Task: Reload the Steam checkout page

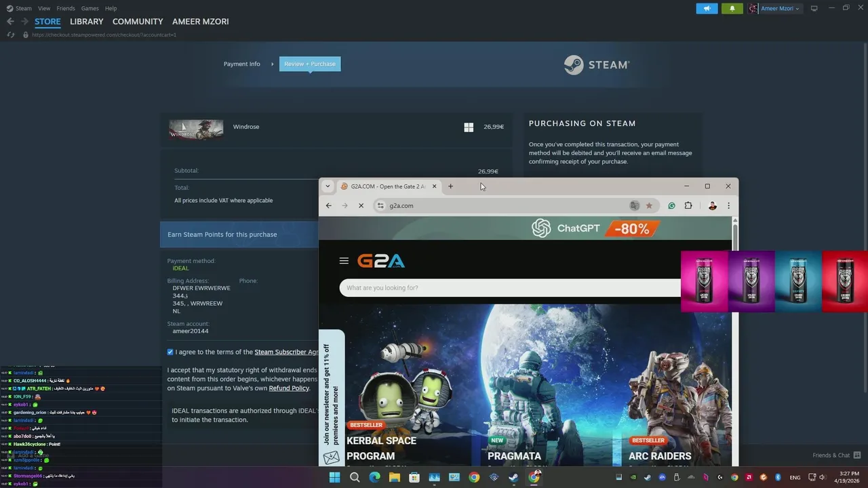Action: tap(11, 35)
